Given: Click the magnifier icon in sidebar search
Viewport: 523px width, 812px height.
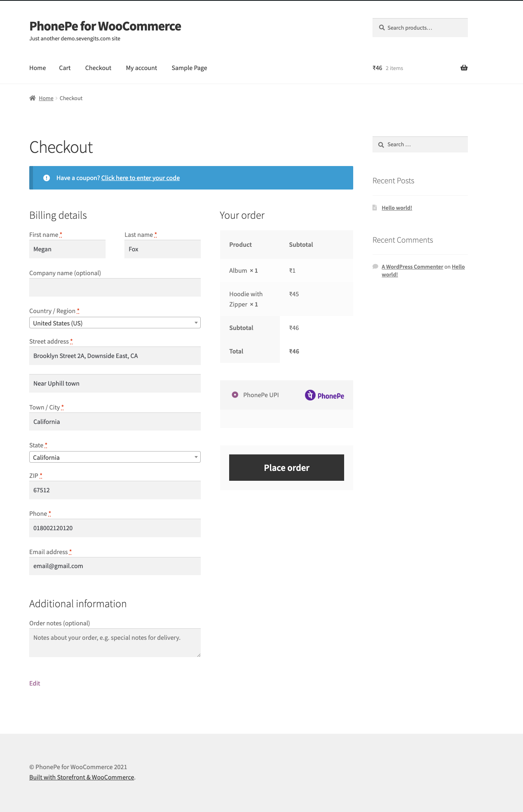Looking at the screenshot, I should 381,145.
